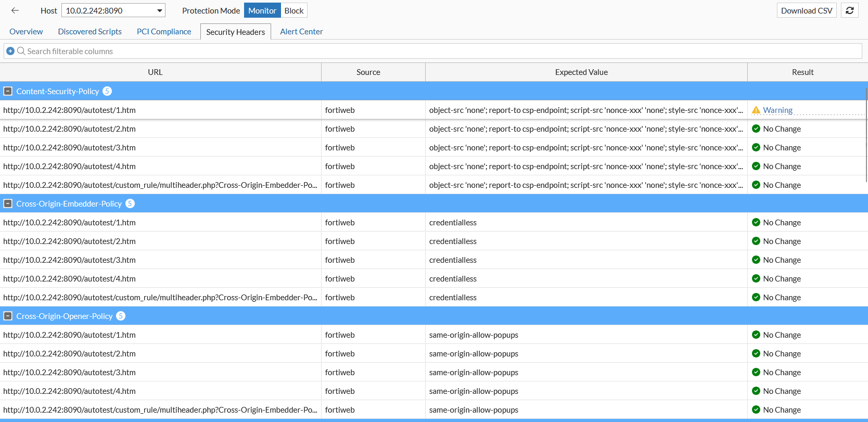Collapse the Cross-Origin-Opener-Policy group
The image size is (868, 422).
(x=8, y=316)
